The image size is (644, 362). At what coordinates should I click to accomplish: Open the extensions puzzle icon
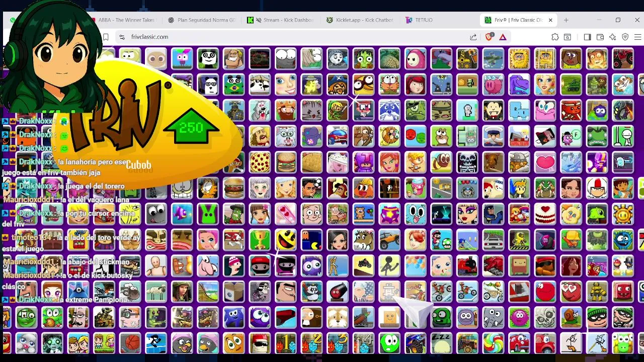point(555,37)
